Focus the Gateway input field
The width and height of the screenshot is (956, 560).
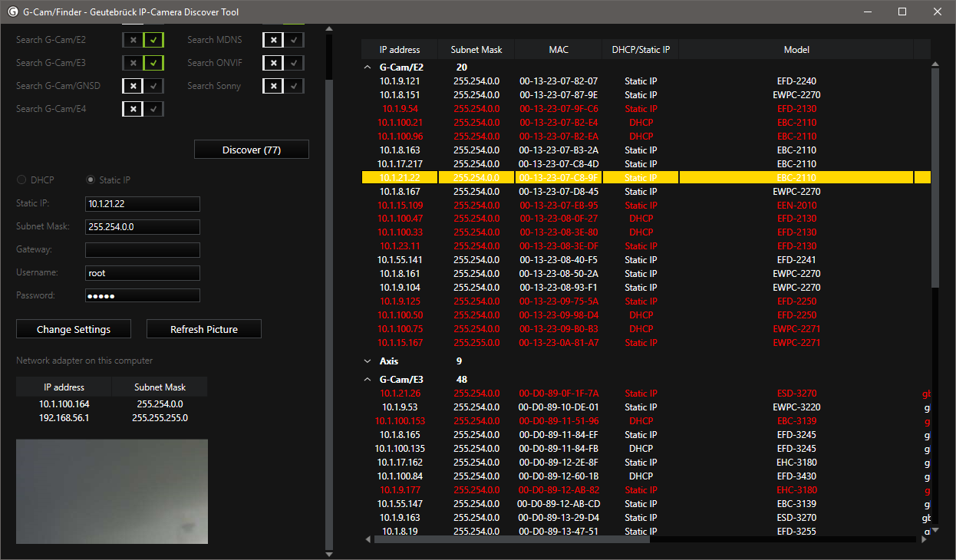(x=143, y=250)
